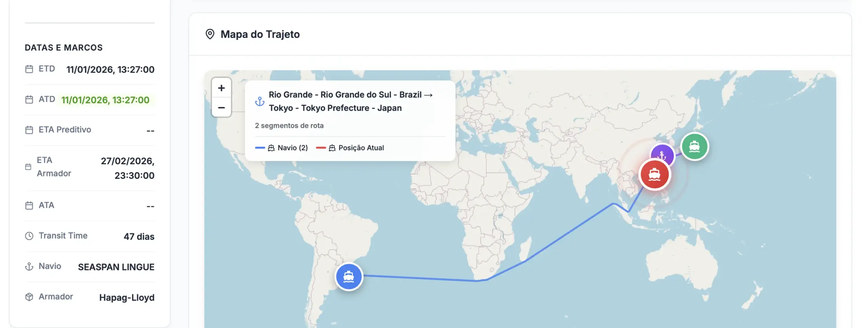Click the green ATD date value
Image resolution: width=868 pixels, height=328 pixels.
105,100
